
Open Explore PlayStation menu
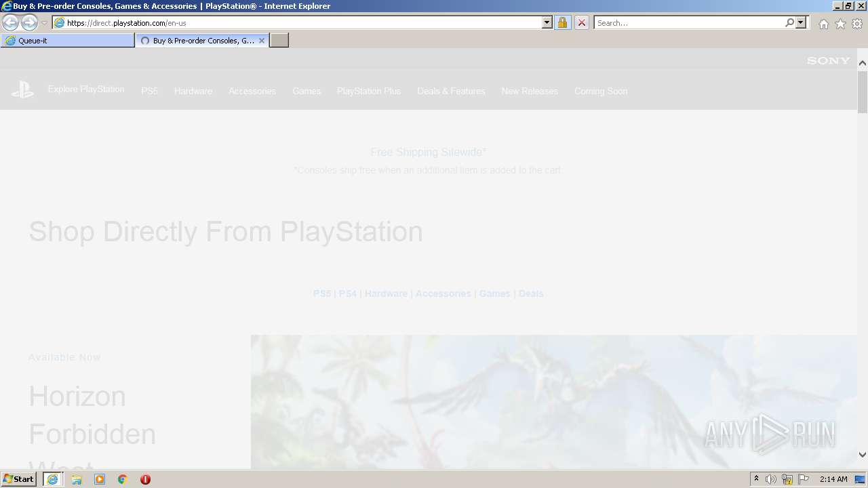tap(86, 89)
